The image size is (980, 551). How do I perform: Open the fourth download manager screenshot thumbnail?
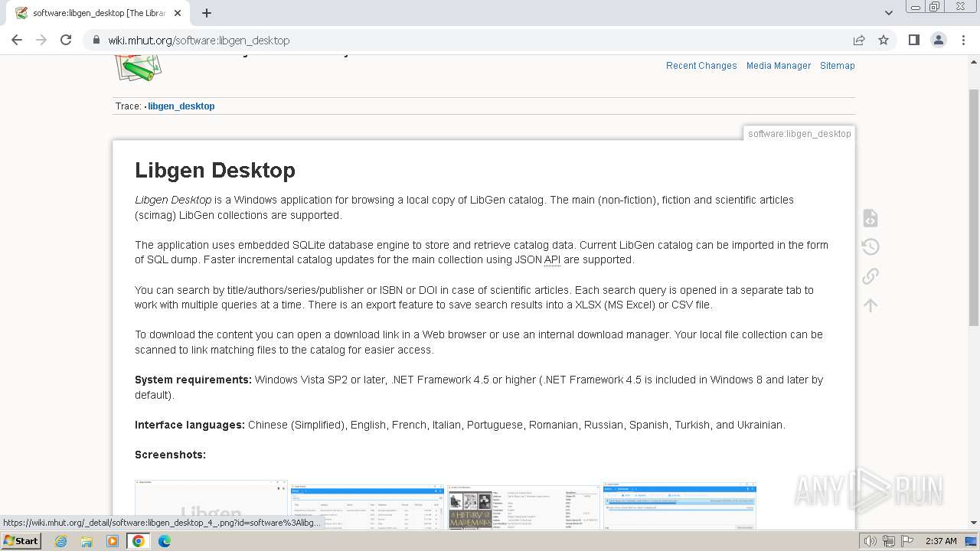[x=680, y=506]
